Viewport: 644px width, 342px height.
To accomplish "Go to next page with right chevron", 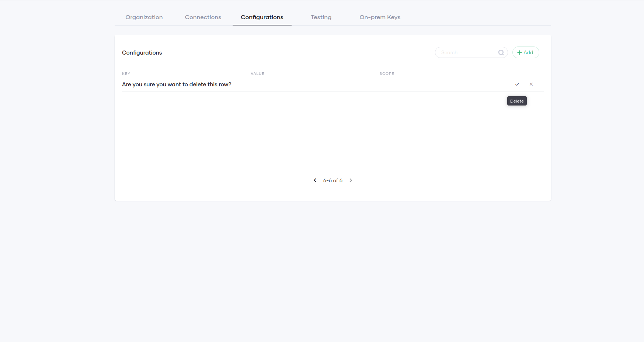I will 351,180.
